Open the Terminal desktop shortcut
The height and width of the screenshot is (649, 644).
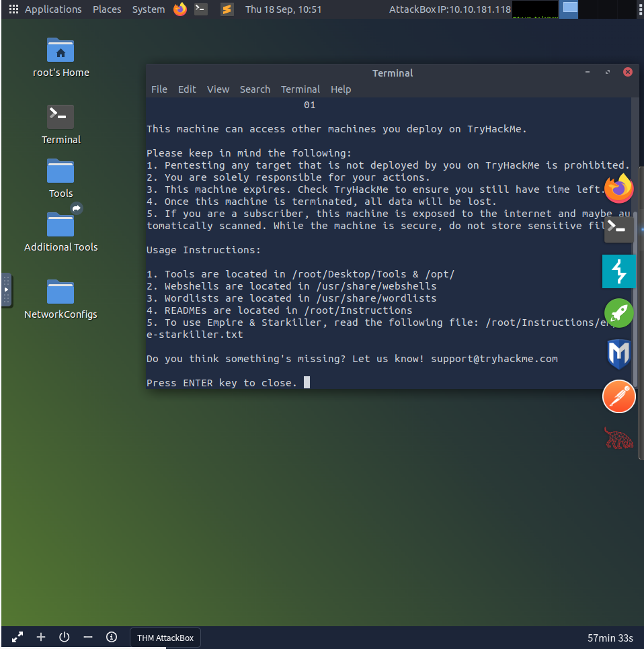[61, 124]
